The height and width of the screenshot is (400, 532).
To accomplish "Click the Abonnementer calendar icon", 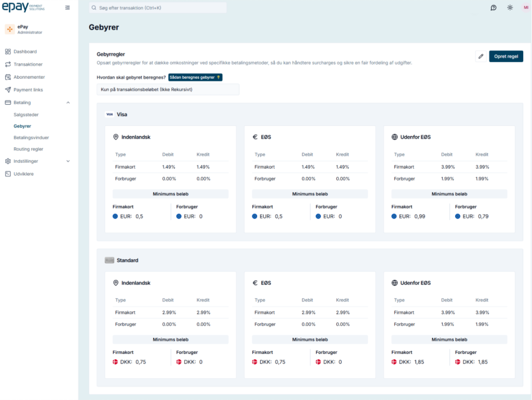I will point(8,77).
